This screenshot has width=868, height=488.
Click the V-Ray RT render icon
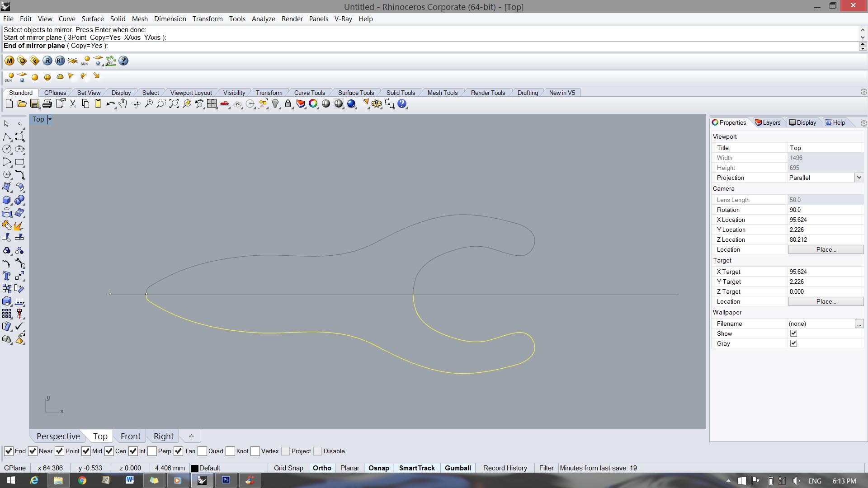click(60, 61)
